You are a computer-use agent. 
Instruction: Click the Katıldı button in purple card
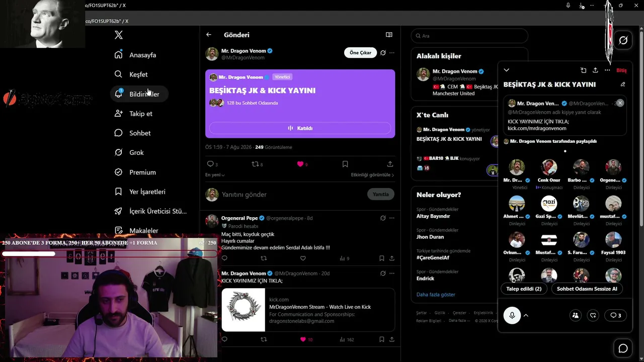[300, 128]
